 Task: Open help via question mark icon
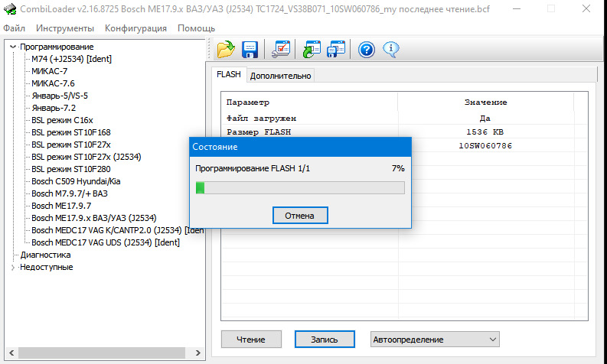(x=366, y=50)
